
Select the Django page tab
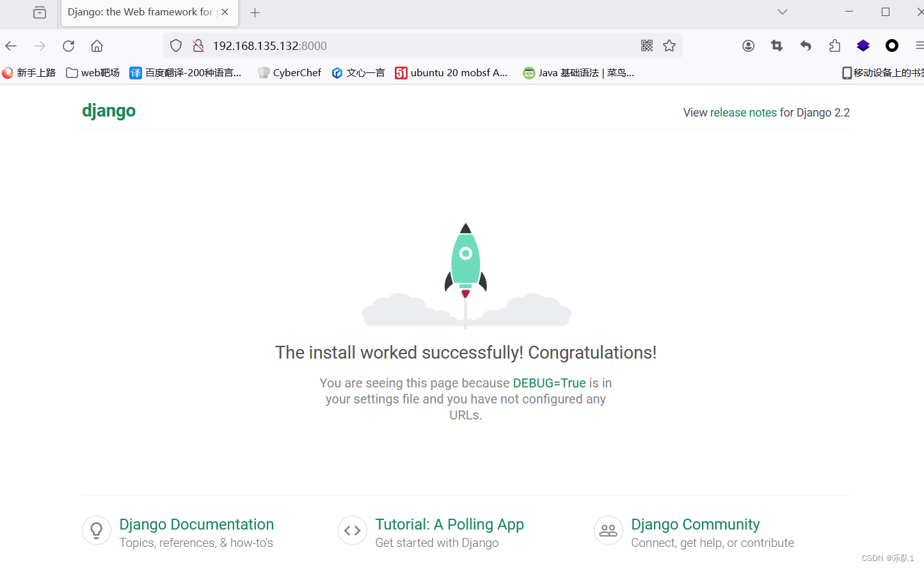click(x=149, y=13)
